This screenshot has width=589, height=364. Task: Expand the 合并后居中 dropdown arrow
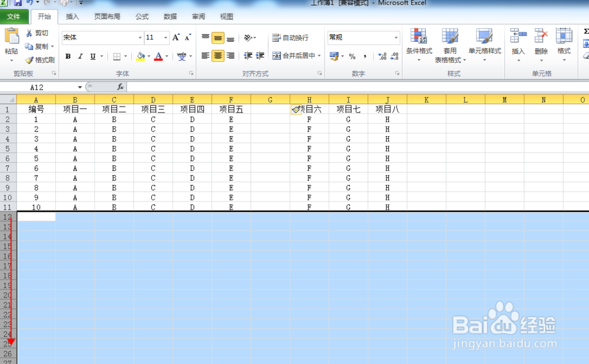click(319, 55)
